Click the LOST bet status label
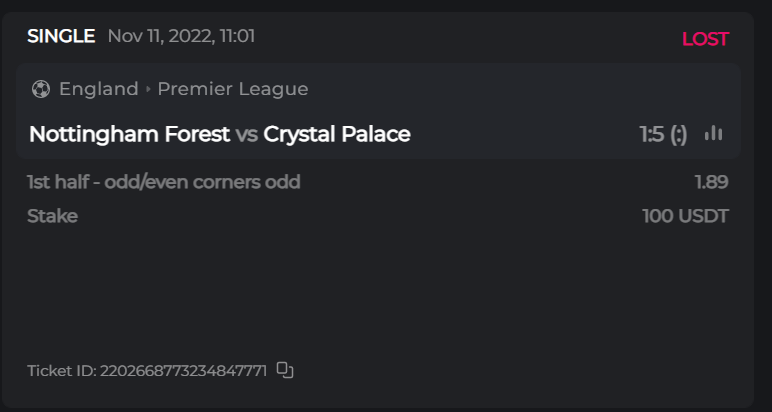 (x=705, y=39)
